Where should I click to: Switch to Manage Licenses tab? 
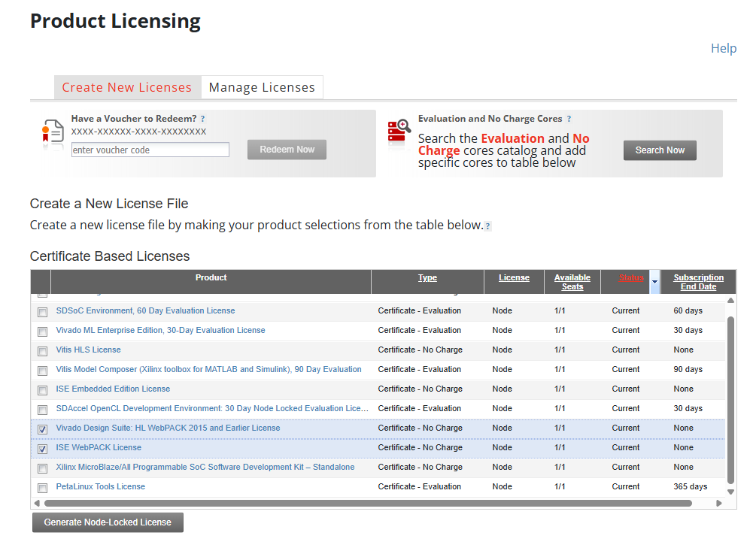coord(262,87)
